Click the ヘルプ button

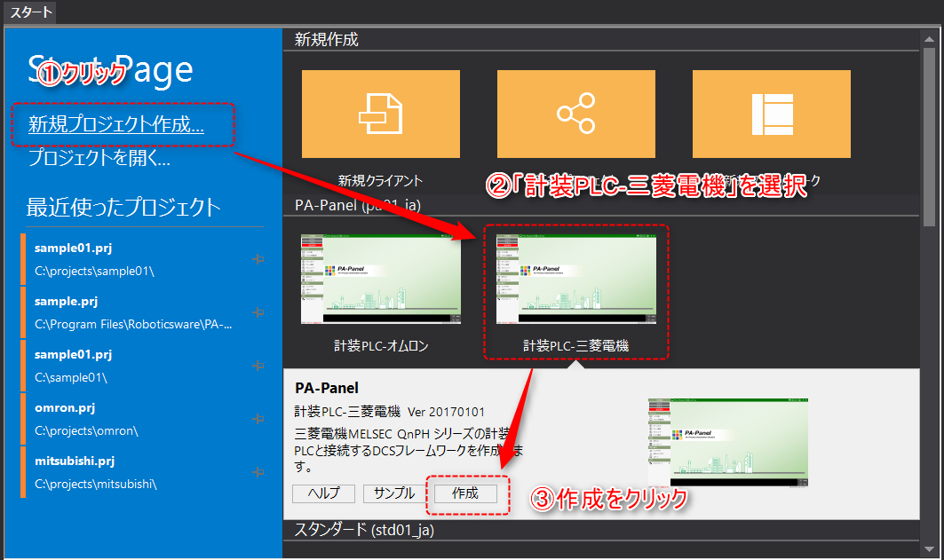coord(324,493)
